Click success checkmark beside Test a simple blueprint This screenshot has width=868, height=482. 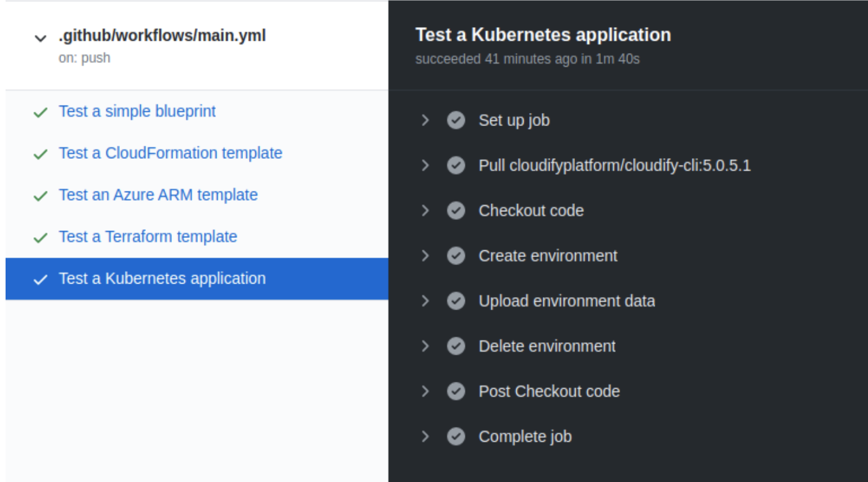[x=40, y=112]
